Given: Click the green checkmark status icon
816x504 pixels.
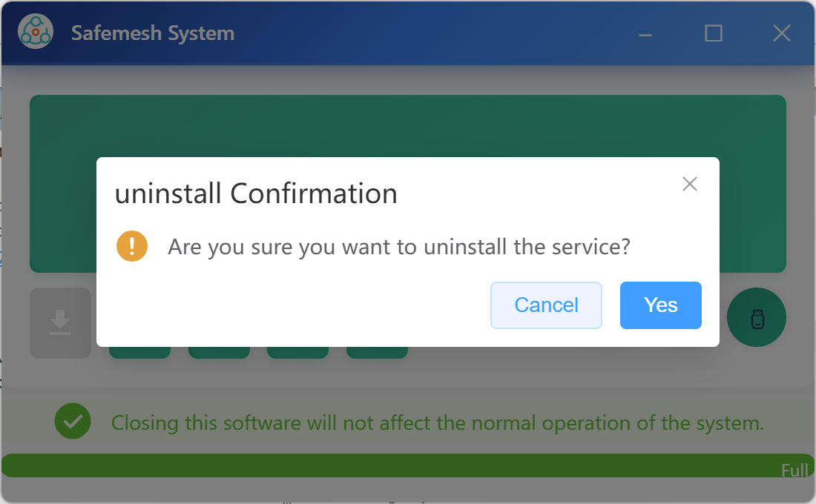Looking at the screenshot, I should 73,422.
